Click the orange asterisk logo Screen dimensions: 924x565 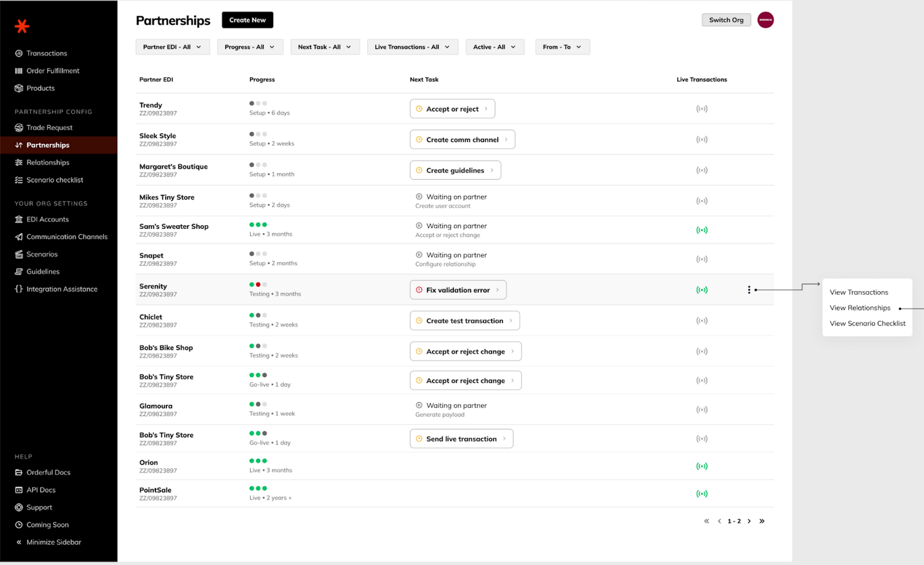22,26
